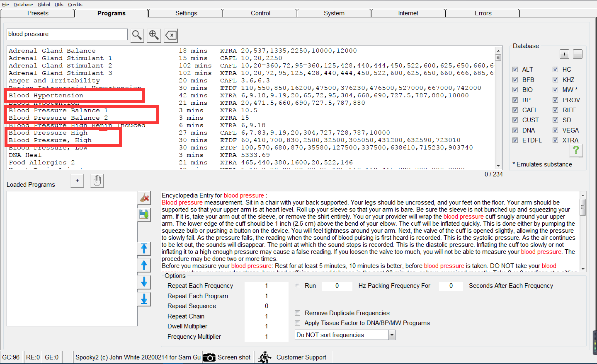Click the hand icon beside Loaded Programs

pos(97,181)
